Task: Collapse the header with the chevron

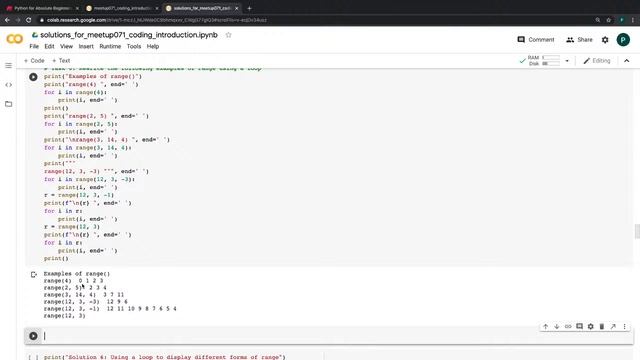Action: click(x=627, y=61)
